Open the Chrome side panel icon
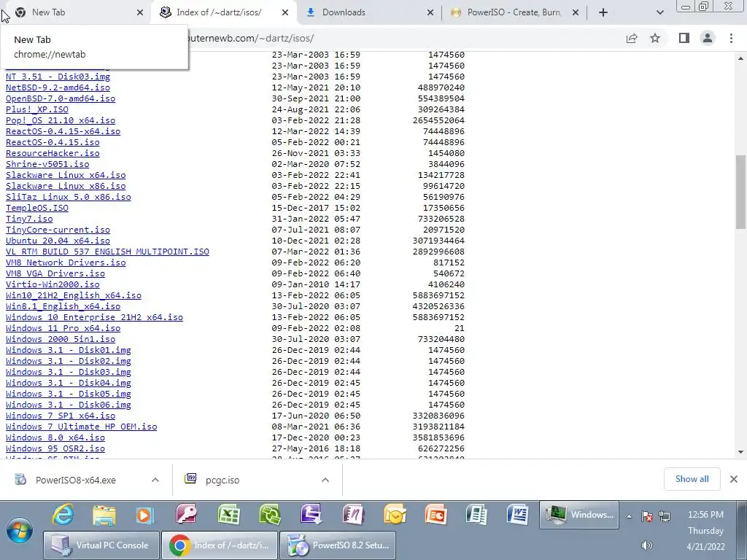Image resolution: width=747 pixels, height=560 pixels. point(684,38)
